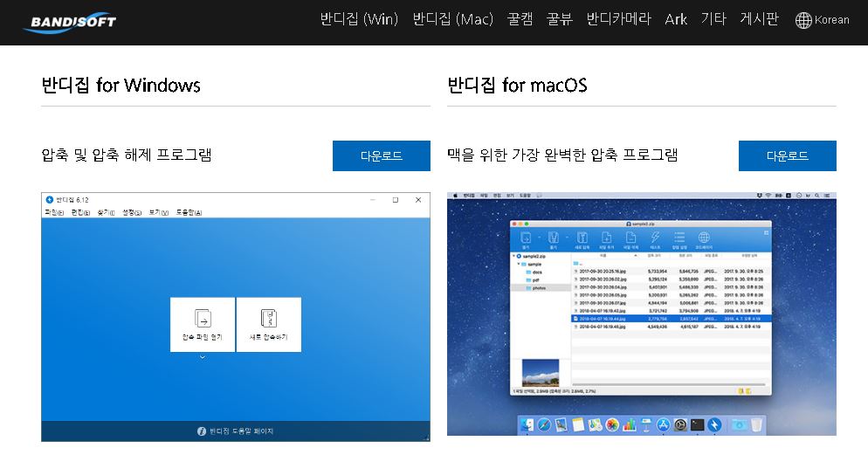Viewport: 868px width, 455px height.
Task: Open the 반디집 도움말 페이지 link
Action: coord(236,431)
